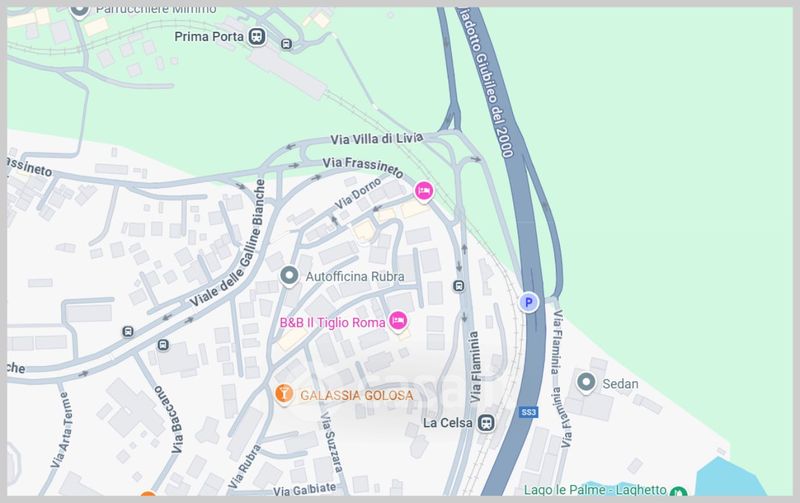Click the SS3 road shield badge
Viewport: 800px width, 503px height.
click(x=529, y=412)
